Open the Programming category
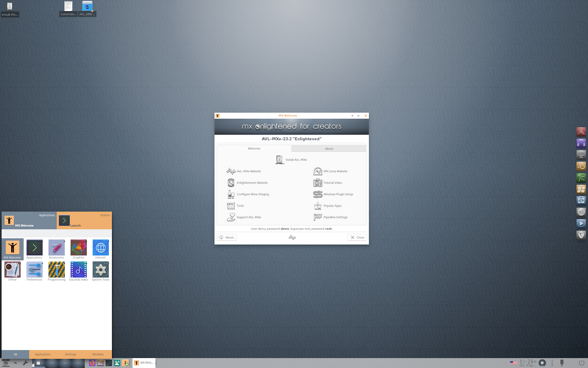Image resolution: width=588 pixels, height=368 pixels. 56,271
